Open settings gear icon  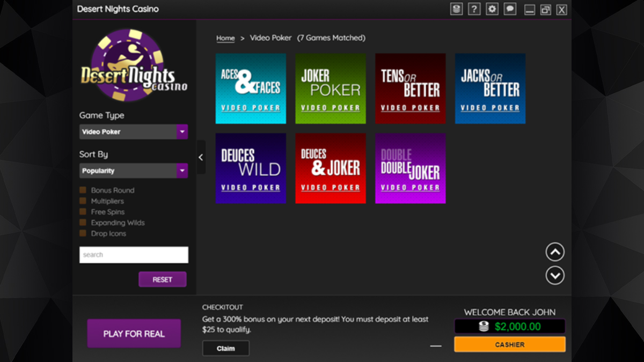[x=492, y=9]
